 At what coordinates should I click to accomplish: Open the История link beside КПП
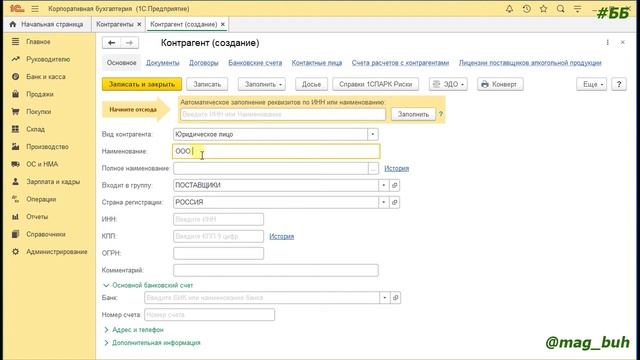281,236
